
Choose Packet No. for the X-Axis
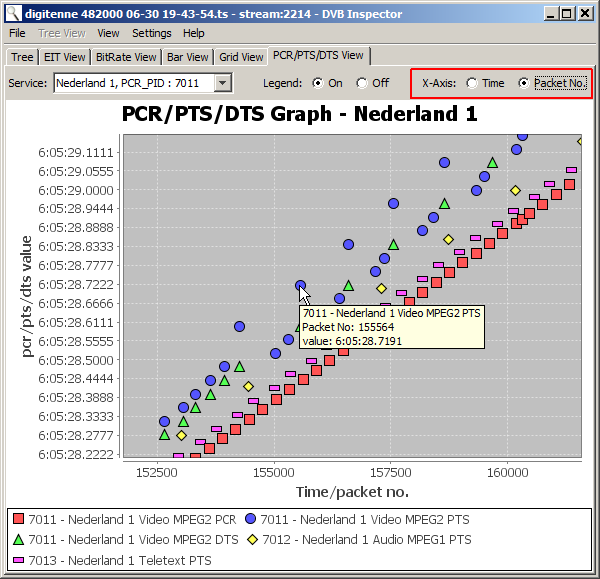coord(524,83)
